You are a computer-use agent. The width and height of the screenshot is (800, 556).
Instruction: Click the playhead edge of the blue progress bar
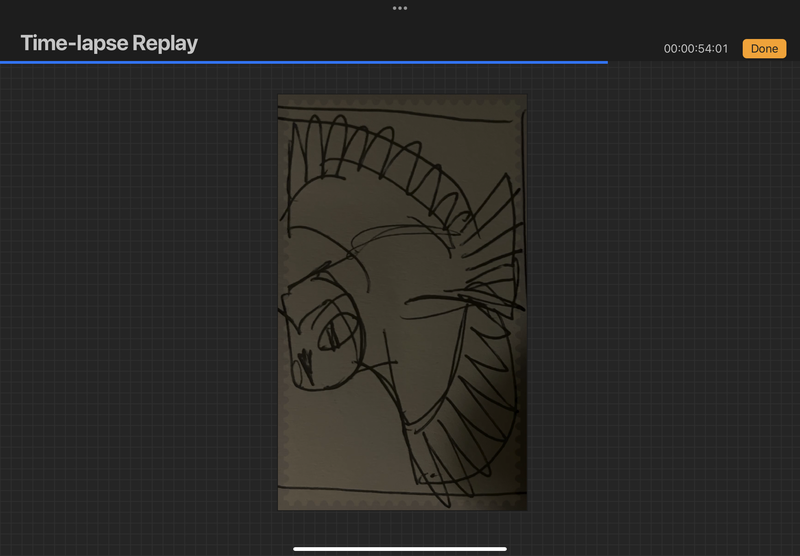pyautogui.click(x=606, y=62)
